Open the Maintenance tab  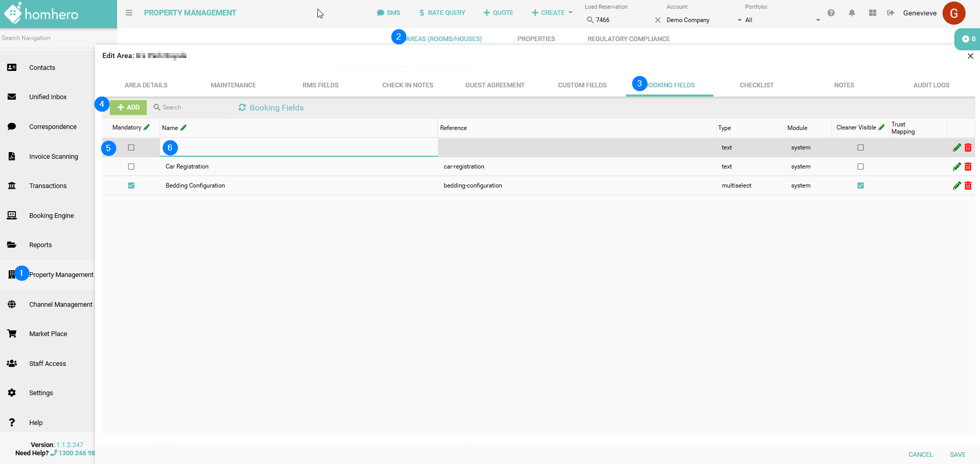(233, 85)
